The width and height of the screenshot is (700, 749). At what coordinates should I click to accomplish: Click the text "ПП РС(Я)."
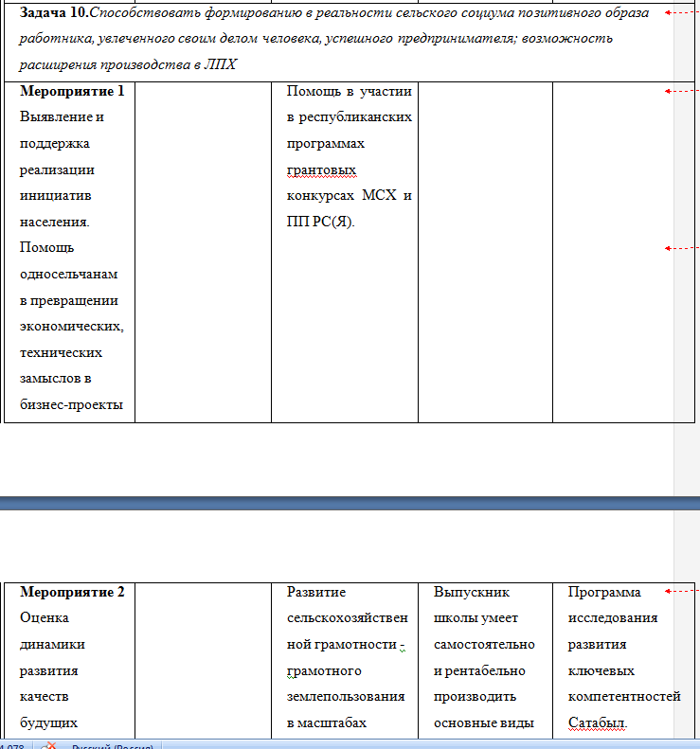pos(320,223)
